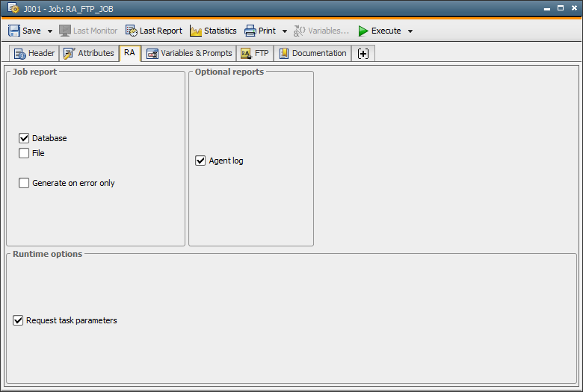Click the Execute text label
Screen dimensions: 583x392
[386, 31]
